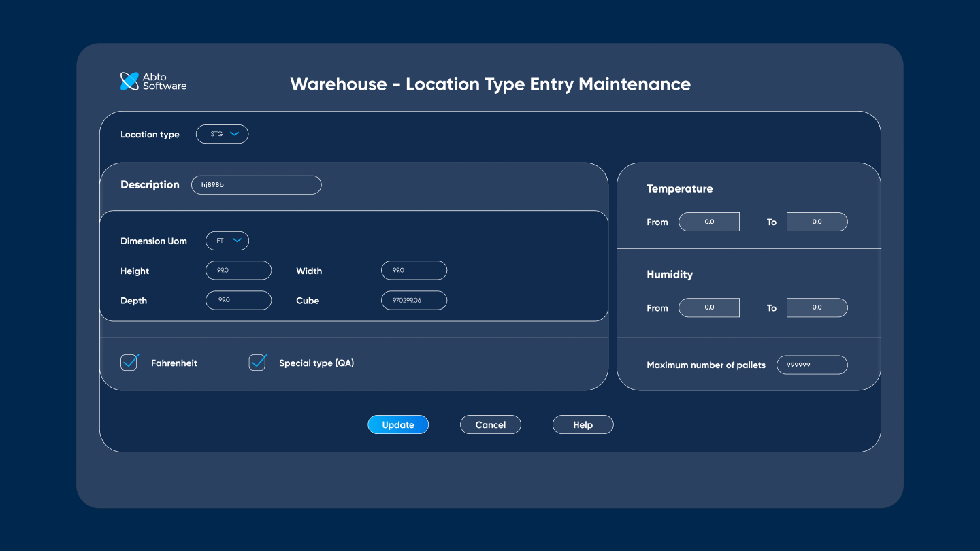
Task: Uncheck the Special type (QA) checkbox
Action: pyautogui.click(x=257, y=363)
